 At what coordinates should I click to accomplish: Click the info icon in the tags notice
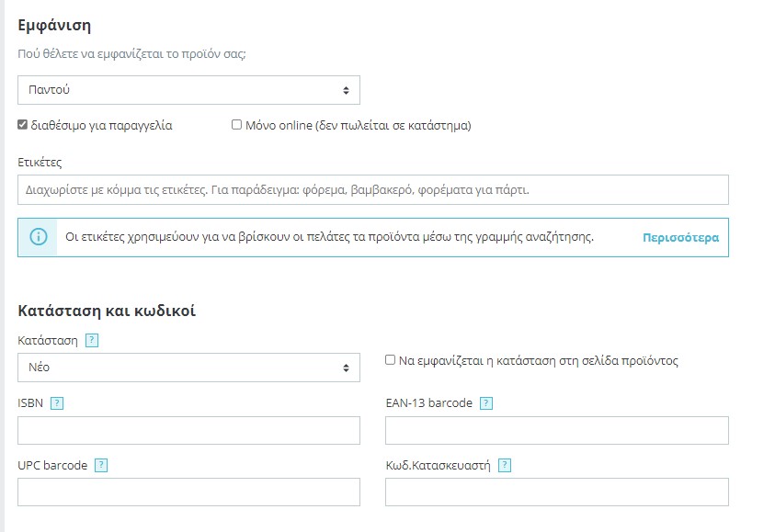pyautogui.click(x=39, y=237)
